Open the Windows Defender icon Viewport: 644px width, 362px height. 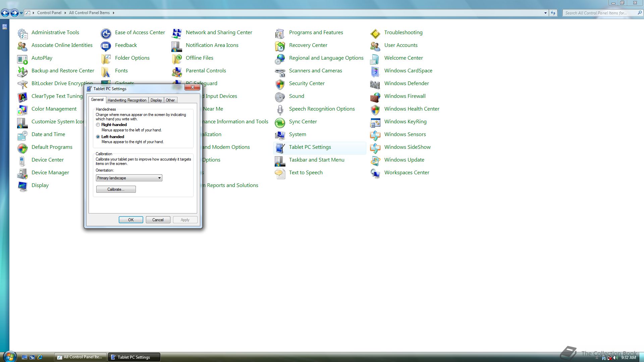click(x=375, y=84)
